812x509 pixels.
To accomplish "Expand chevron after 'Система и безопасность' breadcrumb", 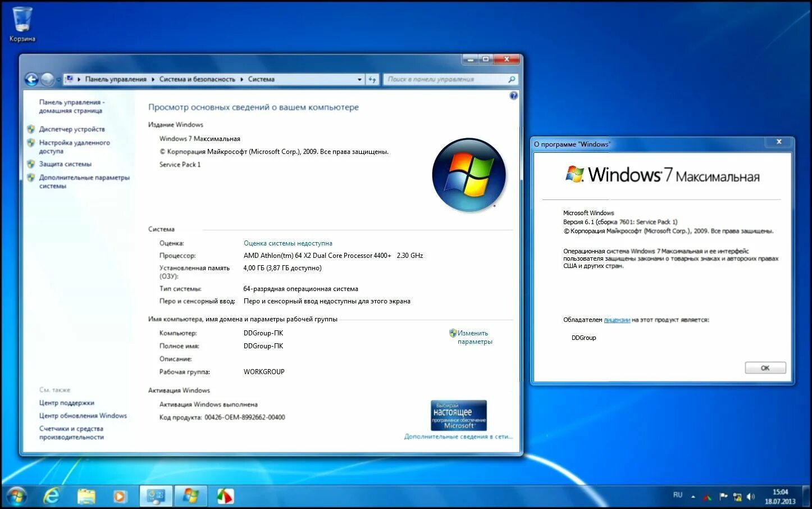I will (x=242, y=79).
